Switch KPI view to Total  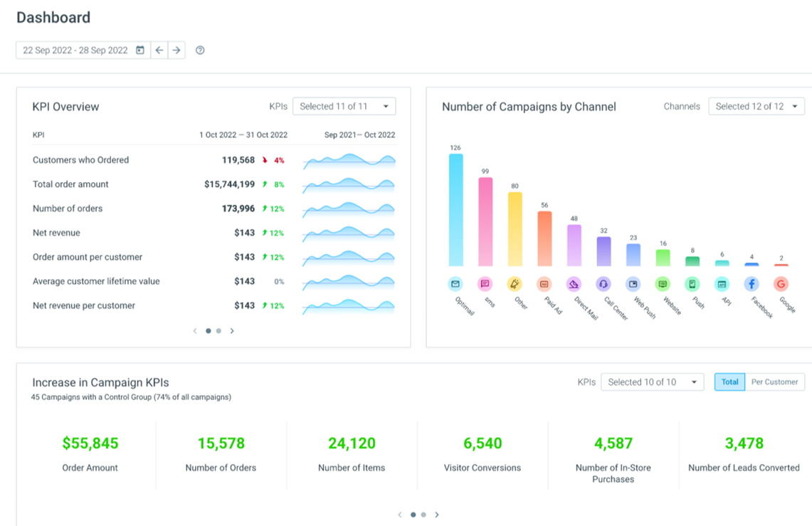coord(729,382)
